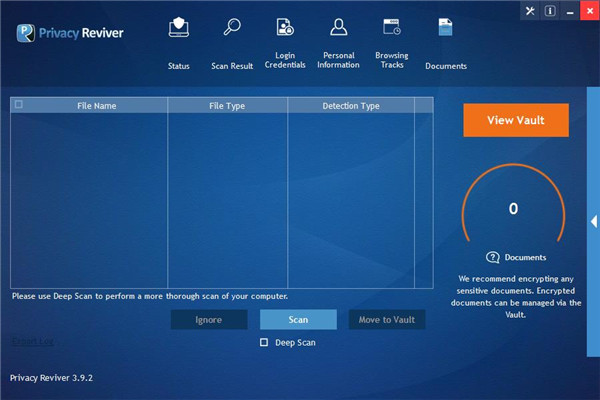The width and height of the screenshot is (600, 400).
Task: Click the Move to Vault button
Action: (x=387, y=320)
